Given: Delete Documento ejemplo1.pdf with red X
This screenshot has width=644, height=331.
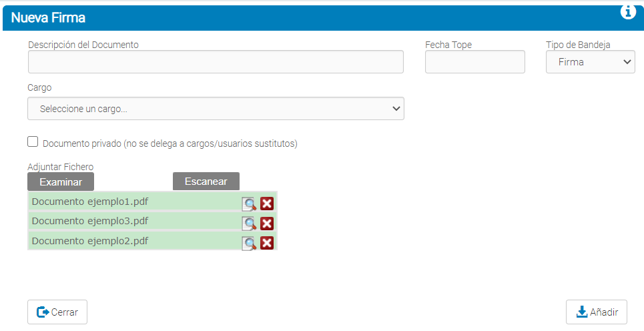Looking at the screenshot, I should point(267,204).
